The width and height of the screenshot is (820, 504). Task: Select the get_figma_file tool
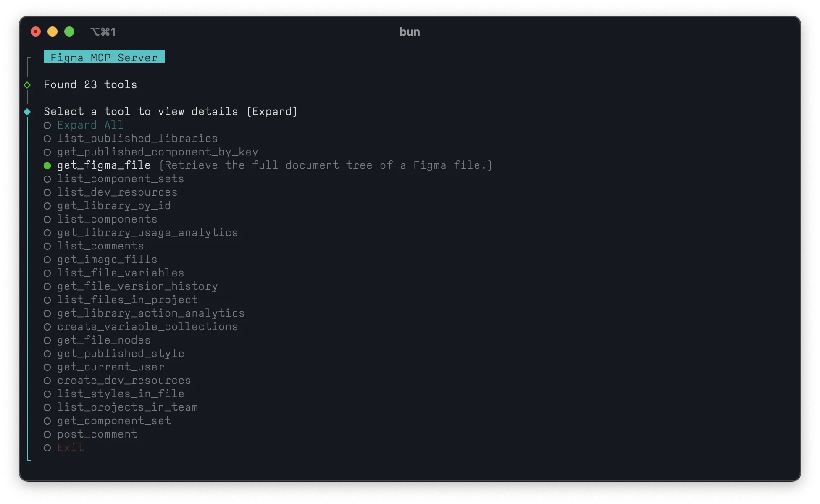(104, 165)
